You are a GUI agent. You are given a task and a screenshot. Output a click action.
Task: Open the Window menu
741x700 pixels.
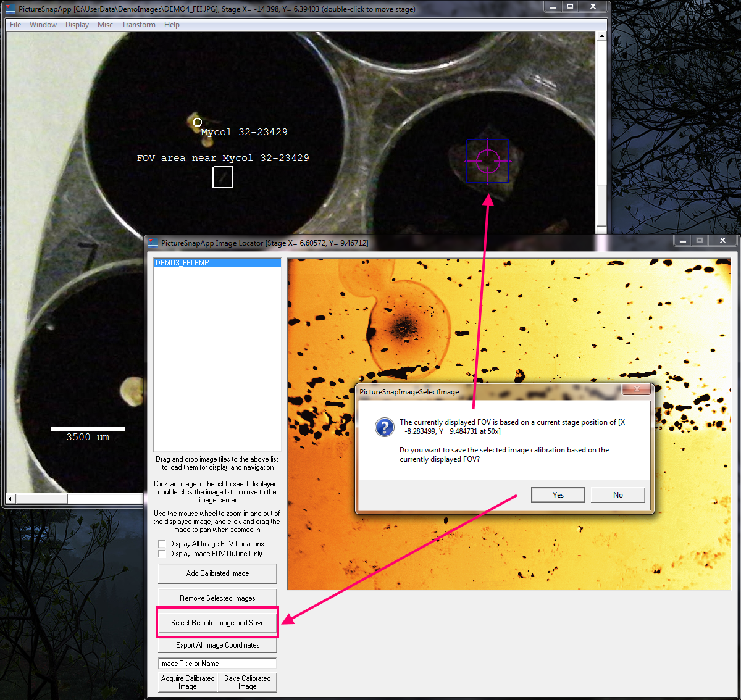(43, 25)
